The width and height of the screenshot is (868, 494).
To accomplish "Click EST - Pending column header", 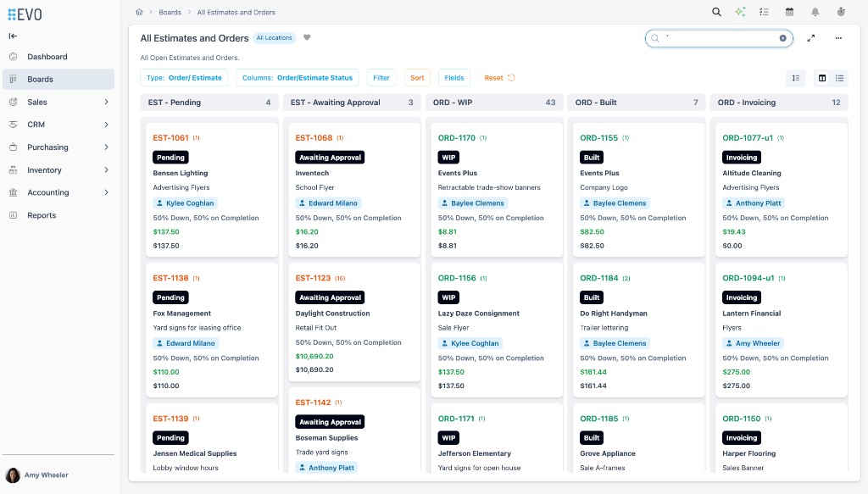I will point(209,103).
